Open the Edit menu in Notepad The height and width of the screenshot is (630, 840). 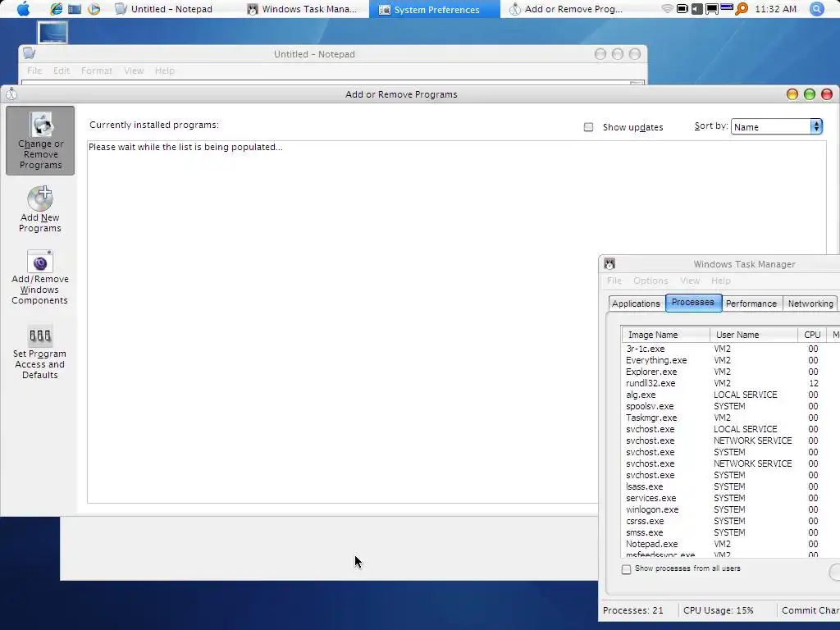[x=61, y=71]
